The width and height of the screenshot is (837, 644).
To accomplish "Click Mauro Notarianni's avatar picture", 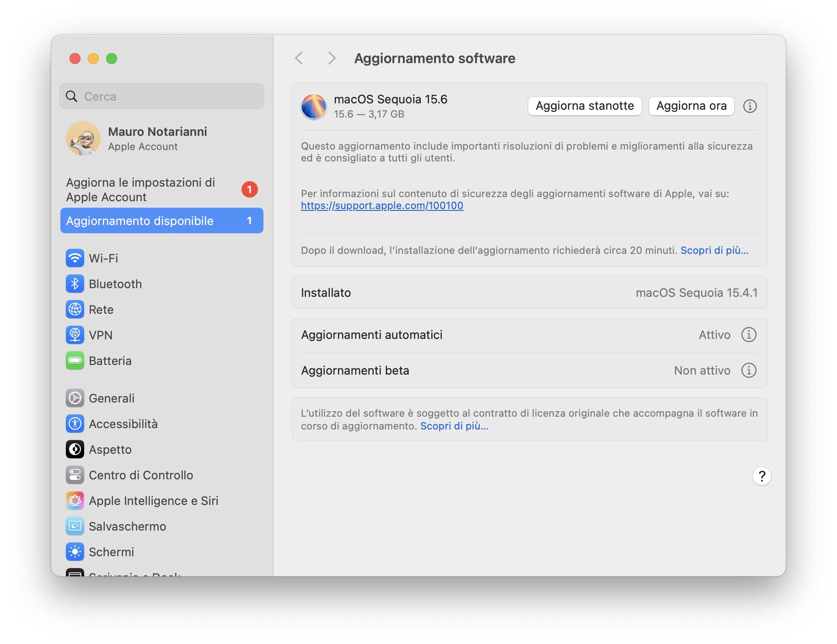I will coord(83,139).
